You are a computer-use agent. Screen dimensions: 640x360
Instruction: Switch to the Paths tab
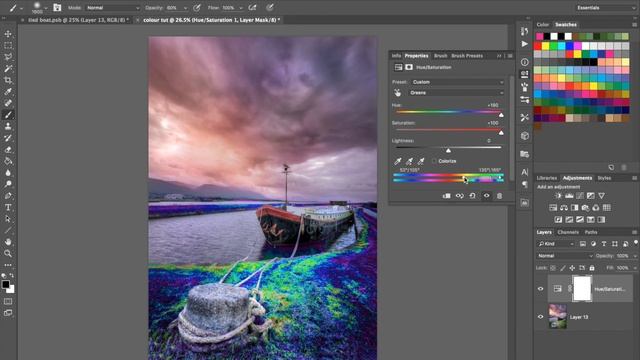point(591,232)
